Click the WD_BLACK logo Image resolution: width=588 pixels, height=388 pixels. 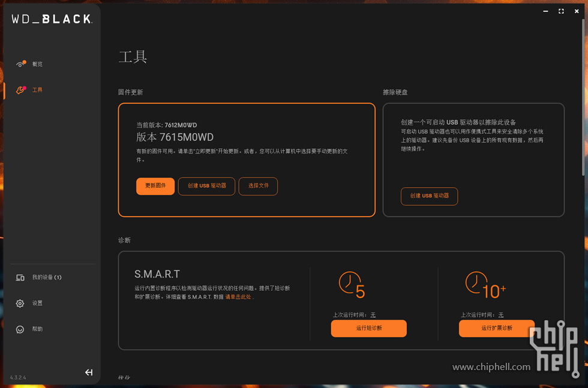[52, 19]
